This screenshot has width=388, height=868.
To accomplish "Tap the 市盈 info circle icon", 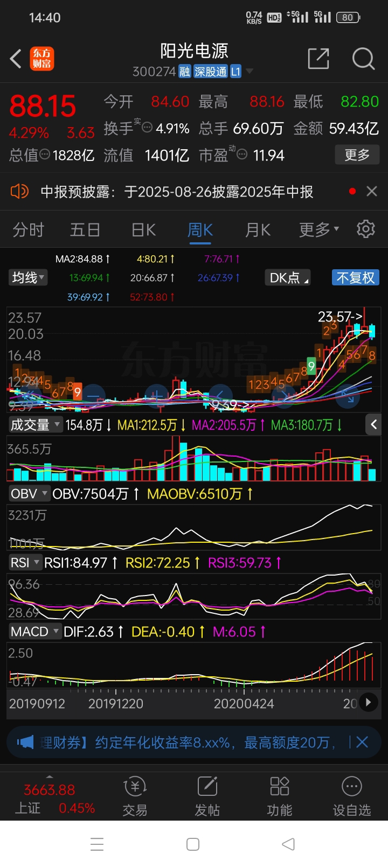I will click(x=242, y=155).
